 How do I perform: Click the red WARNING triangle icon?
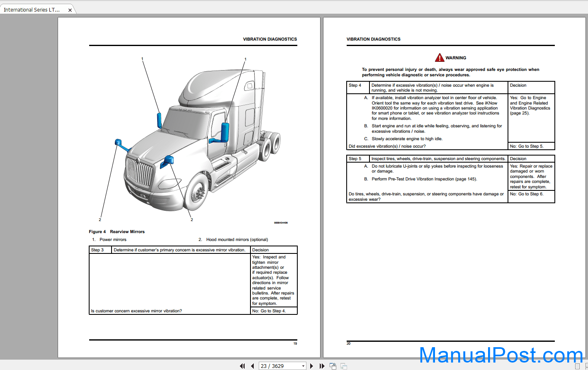pyautogui.click(x=440, y=58)
